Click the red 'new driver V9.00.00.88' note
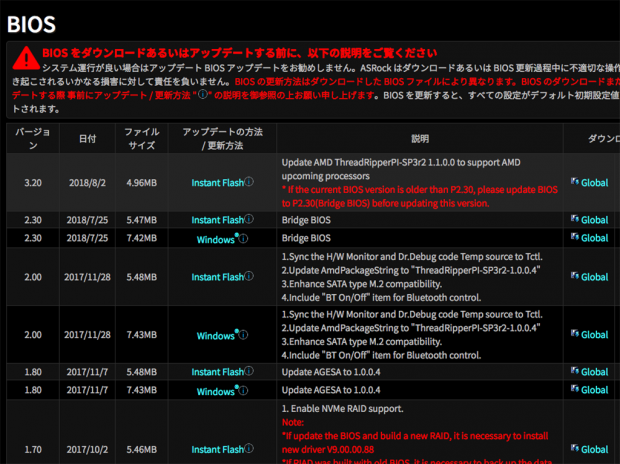This screenshot has width=620, height=464. point(328,449)
